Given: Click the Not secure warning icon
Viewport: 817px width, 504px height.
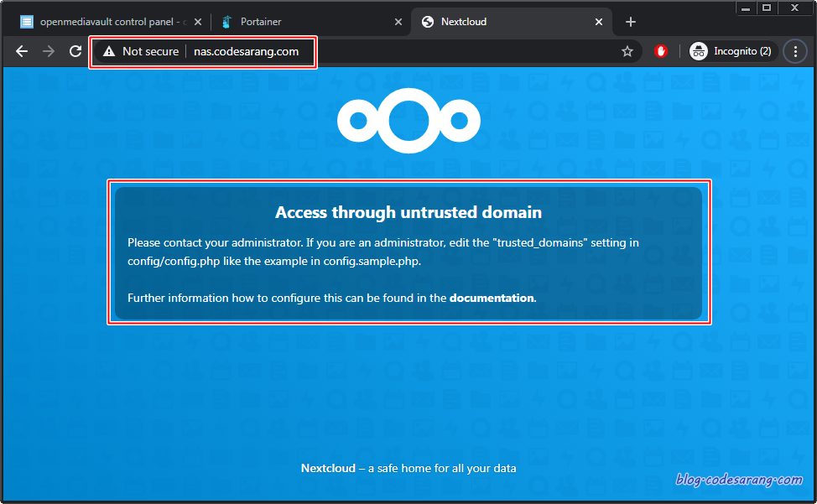Looking at the screenshot, I should pos(108,51).
